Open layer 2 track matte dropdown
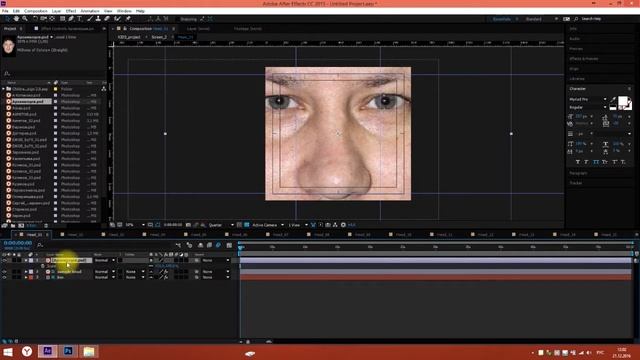640x360 pixels. point(136,271)
